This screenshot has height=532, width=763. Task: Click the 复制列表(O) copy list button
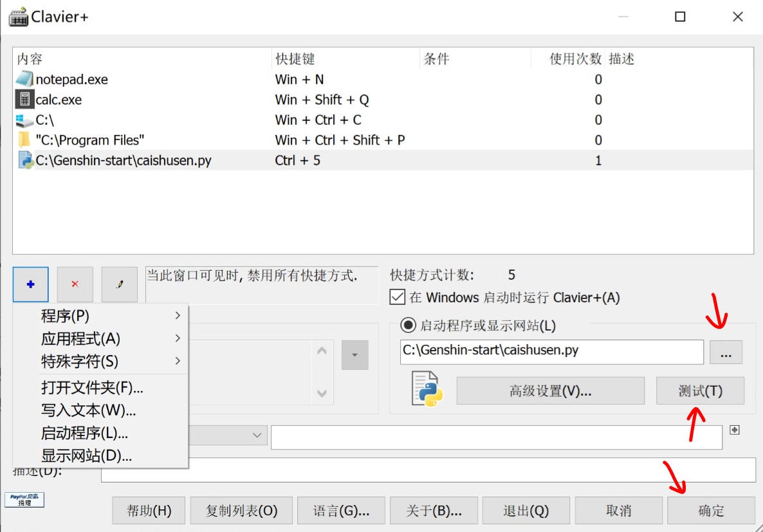tap(241, 511)
